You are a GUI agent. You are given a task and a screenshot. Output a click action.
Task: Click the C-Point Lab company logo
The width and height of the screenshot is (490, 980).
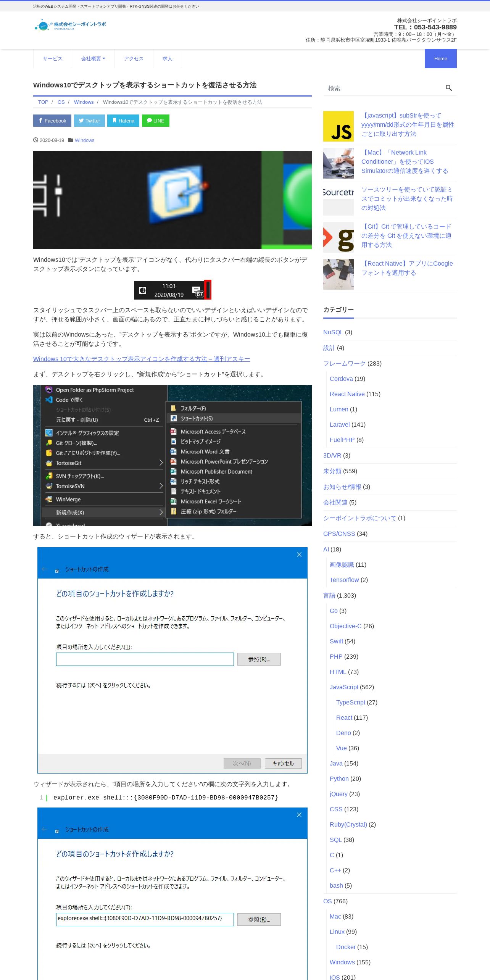70,25
